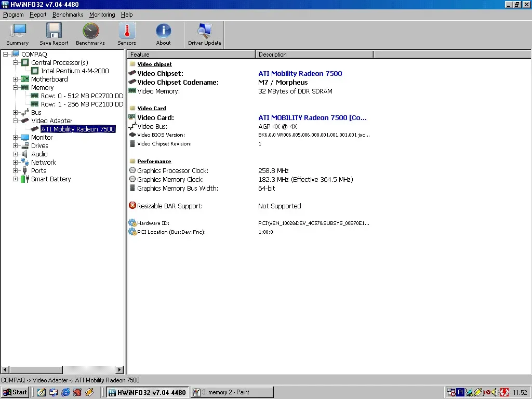
Task: Click the red Resizable BAR Support icon
Action: pos(132,206)
